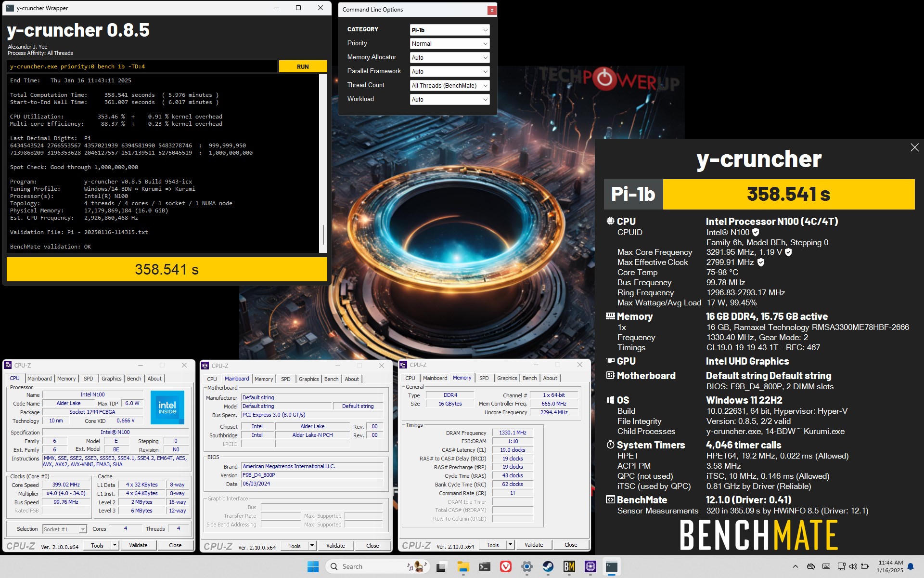
Task: Click active y-cruncher console icon on taskbar
Action: click(x=612, y=567)
